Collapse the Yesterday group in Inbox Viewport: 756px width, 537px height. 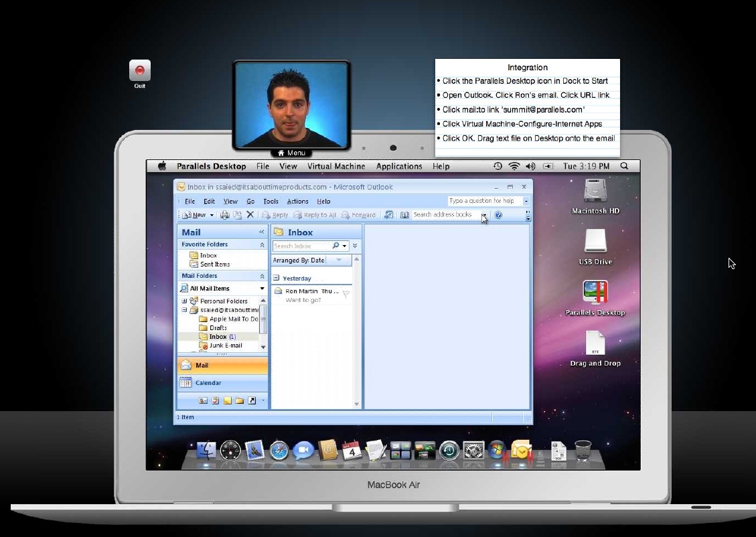pyautogui.click(x=277, y=278)
